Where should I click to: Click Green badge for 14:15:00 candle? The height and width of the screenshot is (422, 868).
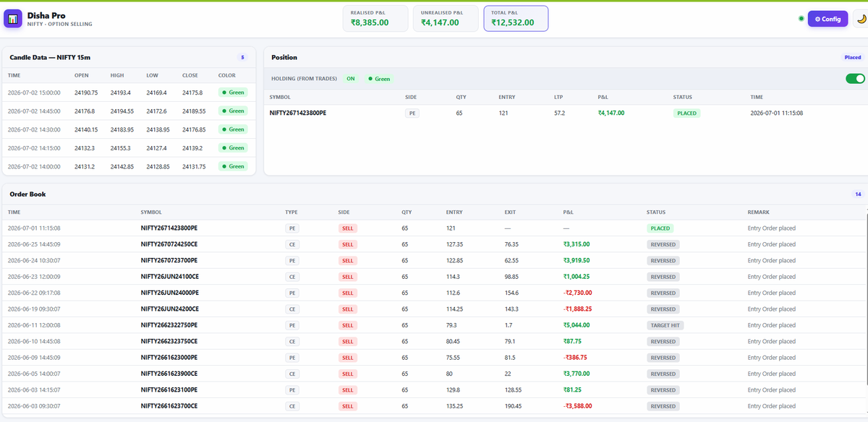[233, 148]
